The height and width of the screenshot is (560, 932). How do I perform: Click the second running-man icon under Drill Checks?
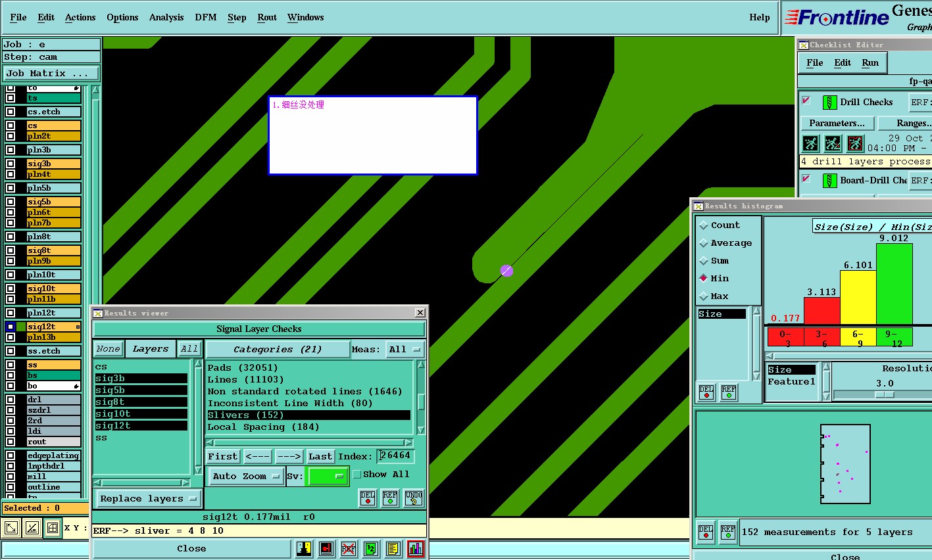[x=833, y=143]
